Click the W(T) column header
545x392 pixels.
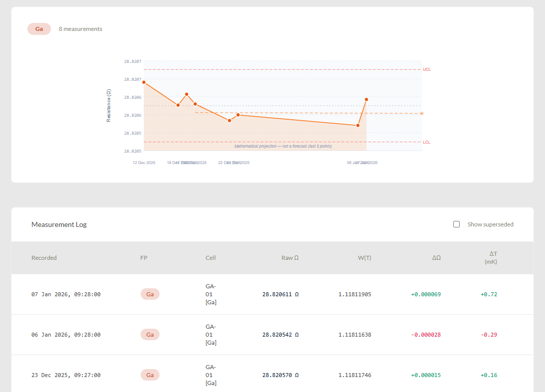364,258
